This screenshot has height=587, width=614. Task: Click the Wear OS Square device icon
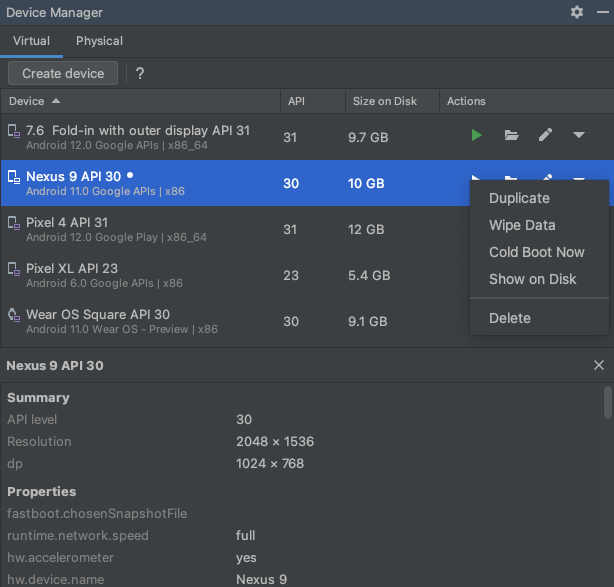pyautogui.click(x=13, y=314)
